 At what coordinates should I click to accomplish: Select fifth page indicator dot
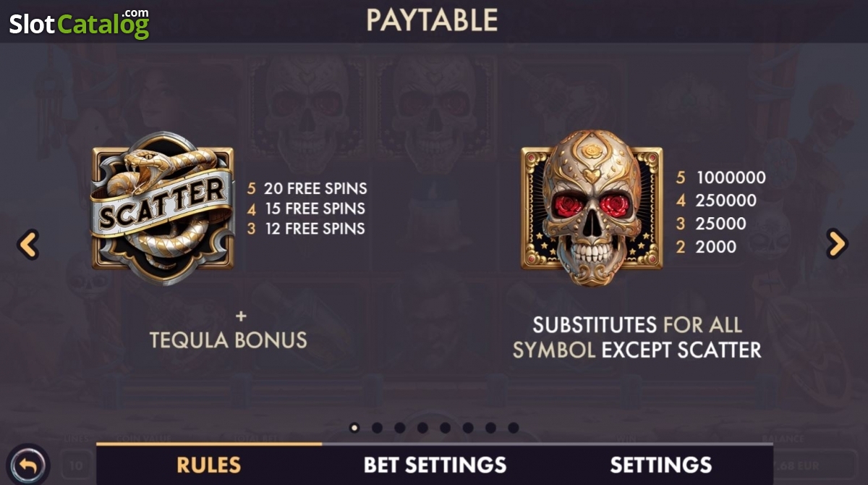click(x=445, y=428)
